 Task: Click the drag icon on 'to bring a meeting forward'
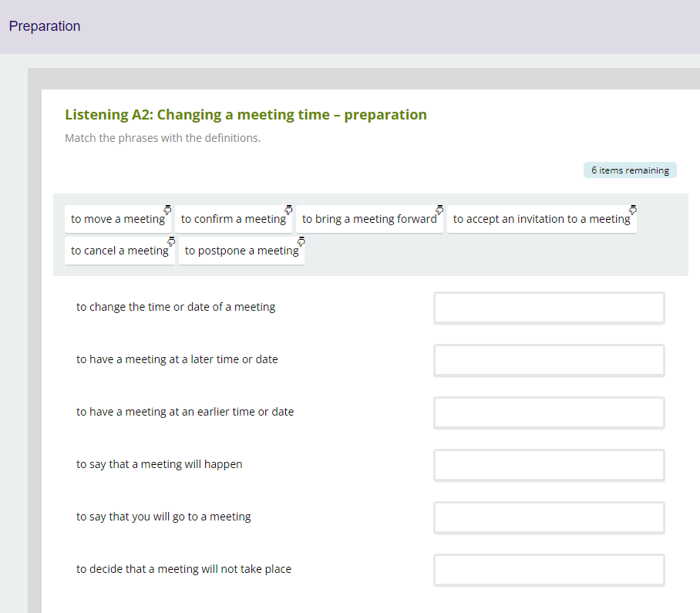tap(439, 210)
